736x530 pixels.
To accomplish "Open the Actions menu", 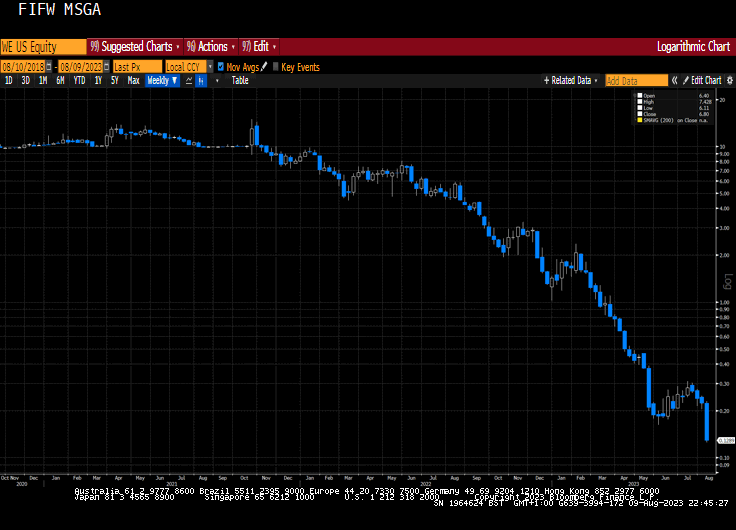I will 211,46.
